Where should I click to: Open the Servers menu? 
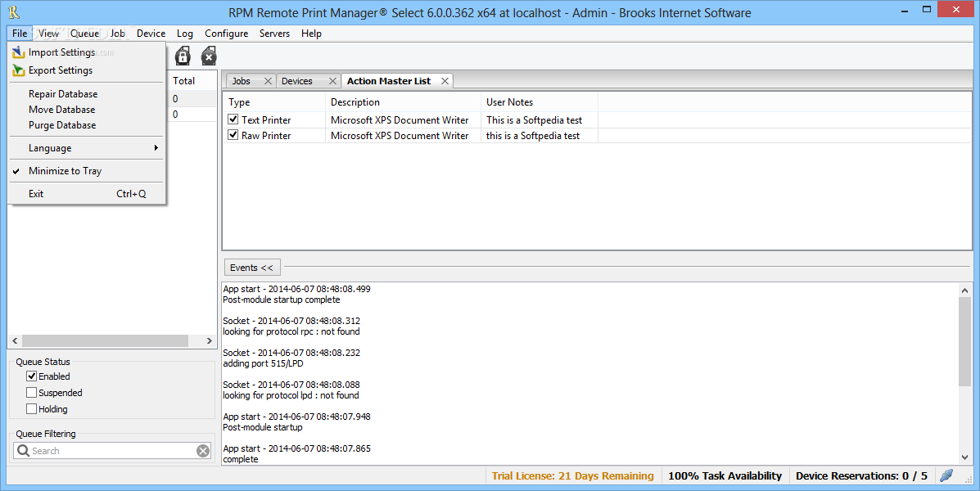(x=274, y=34)
